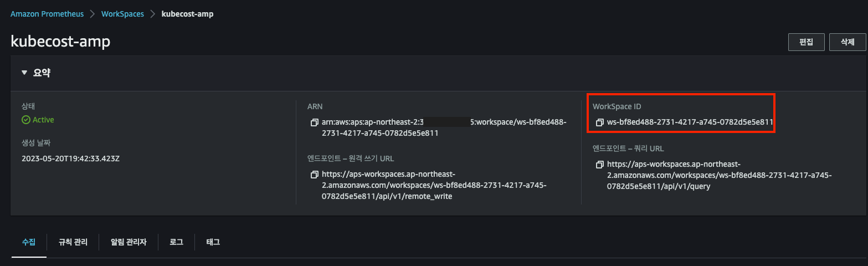Click kubecost-amp in the breadcrumb
868x266 pixels.
pos(187,14)
